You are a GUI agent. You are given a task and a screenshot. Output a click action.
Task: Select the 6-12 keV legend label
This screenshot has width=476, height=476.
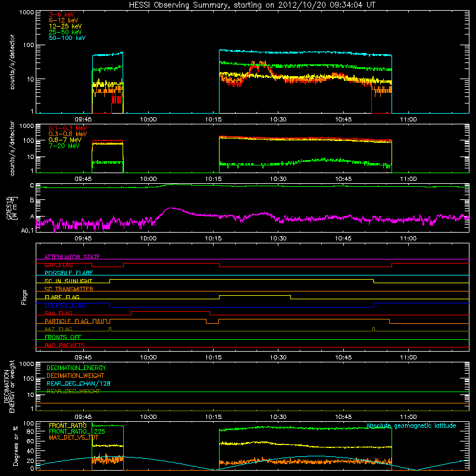(64, 20)
